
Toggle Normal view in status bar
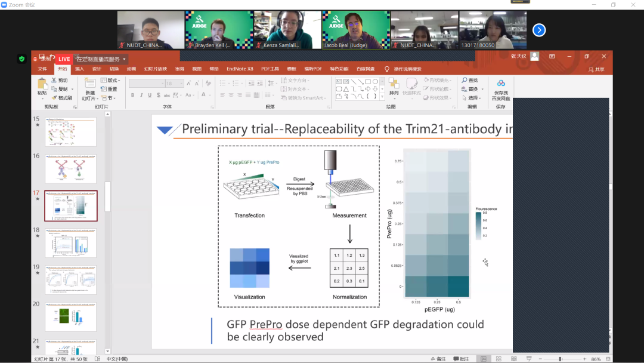point(484,359)
